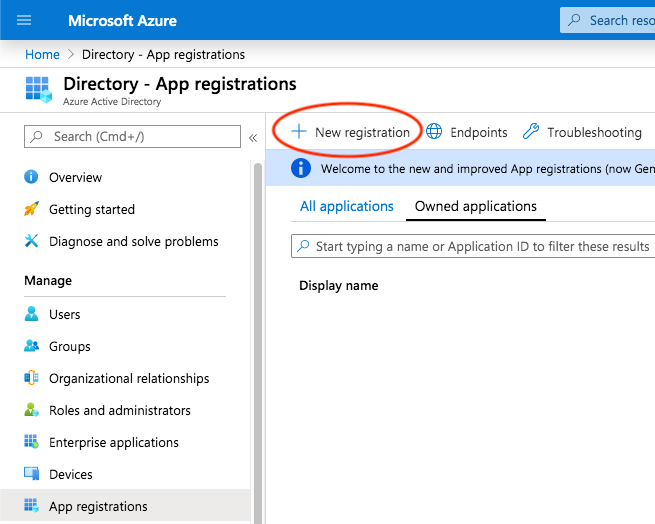The height and width of the screenshot is (524, 655).
Task: Click the Groups people icon
Action: click(31, 346)
